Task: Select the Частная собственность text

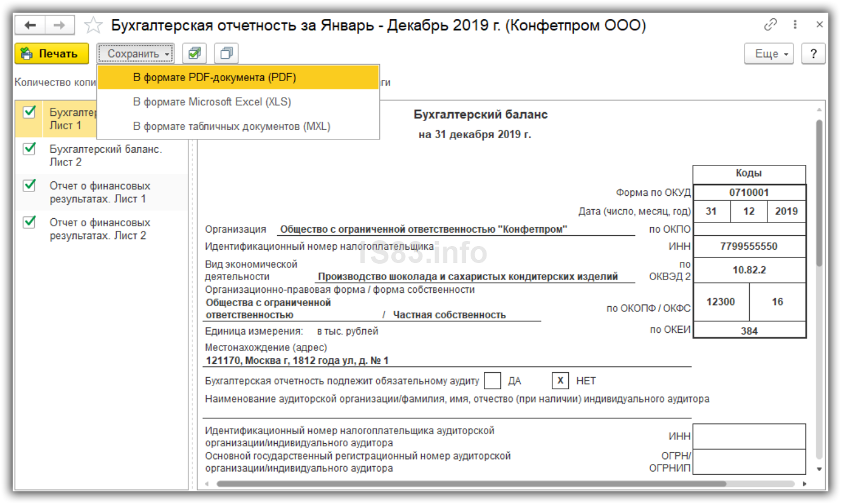Action: tap(450, 314)
